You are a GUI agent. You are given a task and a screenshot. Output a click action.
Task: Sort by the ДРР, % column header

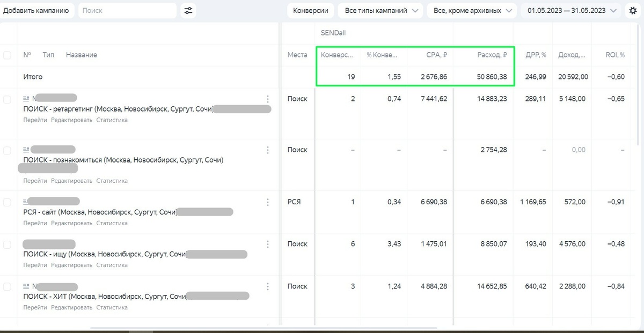coord(536,55)
